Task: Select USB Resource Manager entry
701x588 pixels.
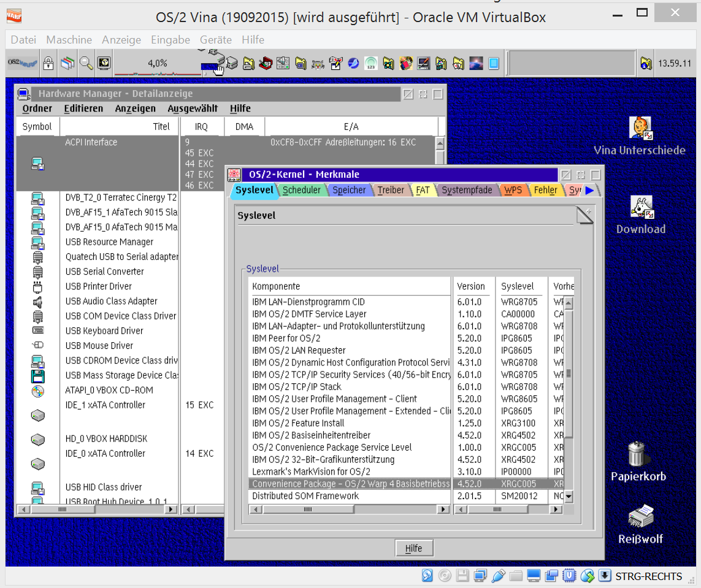Action: click(110, 242)
